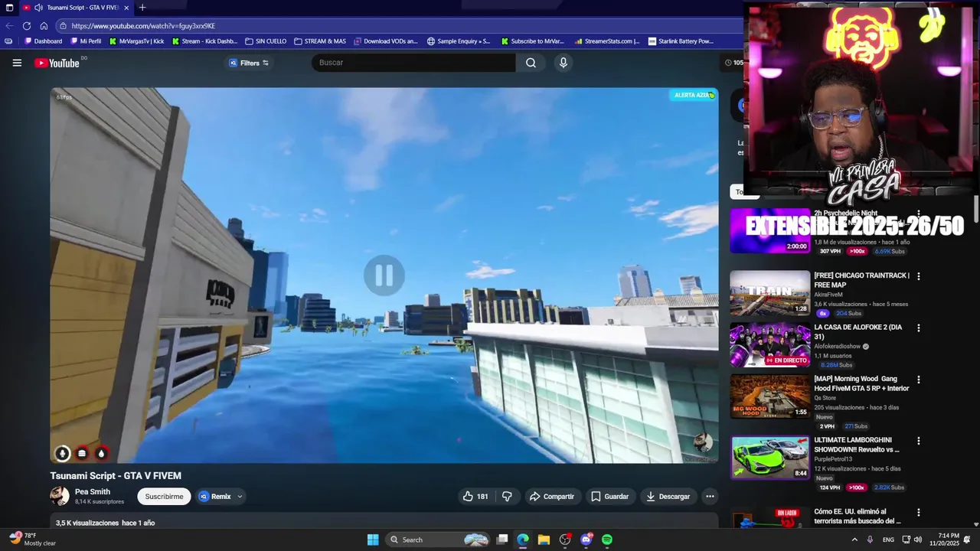The image size is (980, 551).
Task: Open the Lamborghini Showdown thumbnail
Action: pos(769,458)
